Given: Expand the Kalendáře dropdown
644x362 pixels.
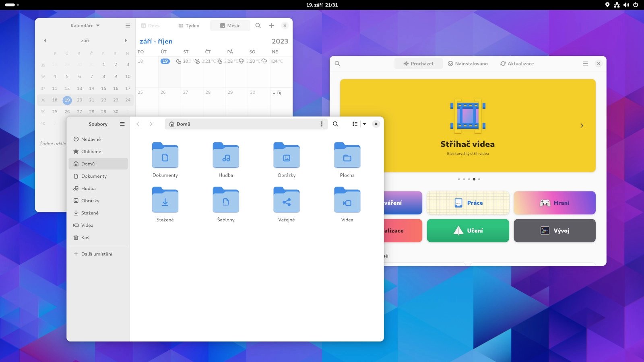Looking at the screenshot, I should tap(85, 25).
